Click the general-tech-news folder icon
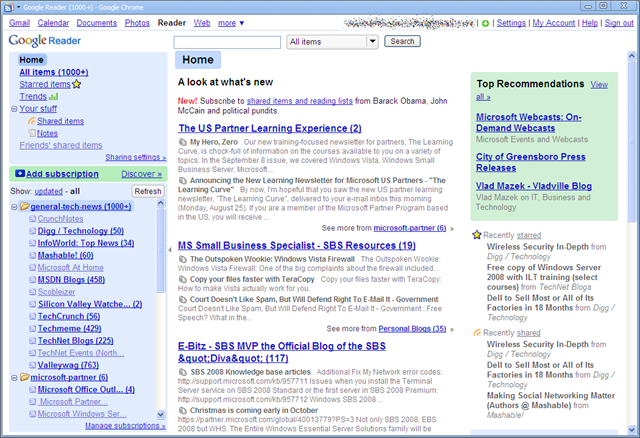 point(25,207)
